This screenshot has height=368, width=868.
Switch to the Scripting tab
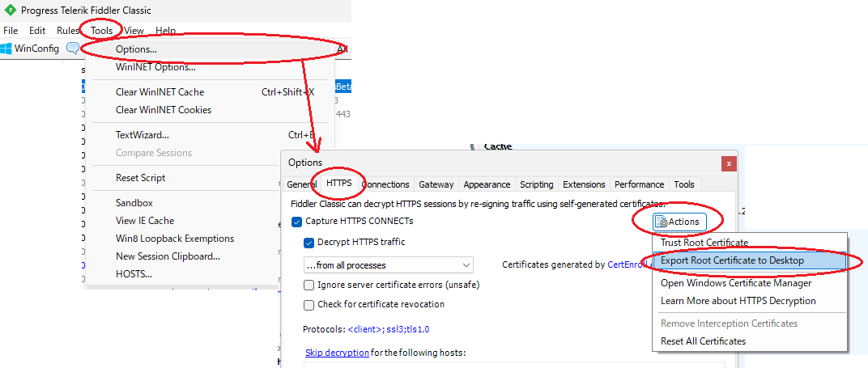(x=536, y=184)
